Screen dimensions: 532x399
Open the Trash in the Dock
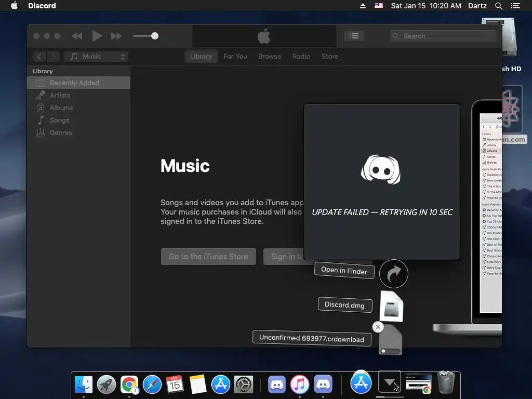pos(446,383)
